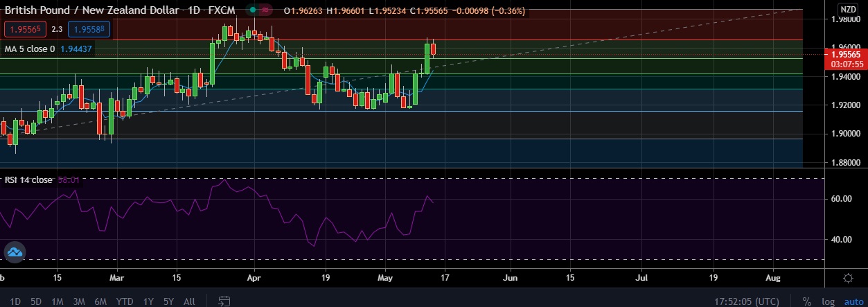Viewport: 868px width, 307px height.
Task: Click the 1.98000 price axis label
Action: [x=844, y=19]
